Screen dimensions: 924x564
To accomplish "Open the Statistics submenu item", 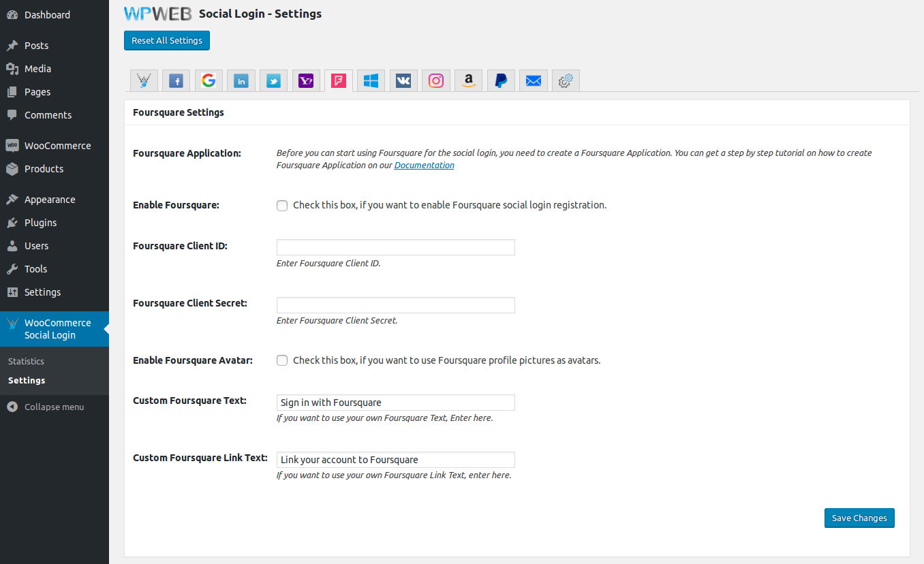I will click(26, 361).
